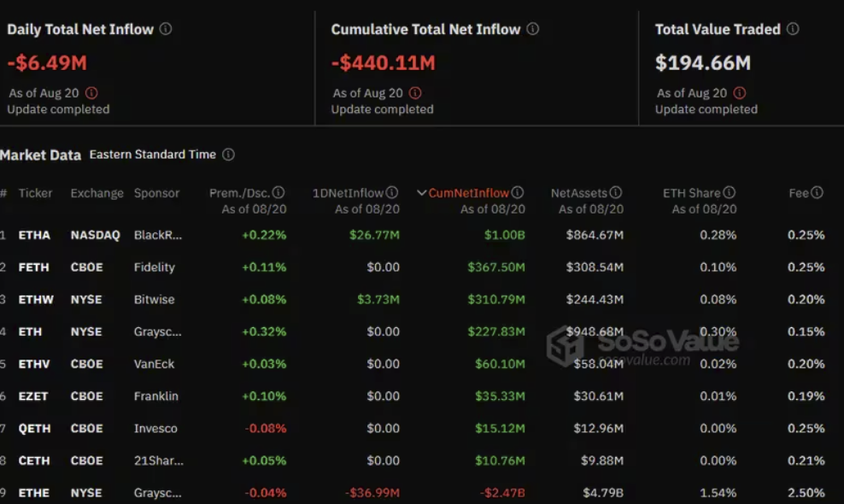Click info icon beside Total Value Traded

pos(793,29)
